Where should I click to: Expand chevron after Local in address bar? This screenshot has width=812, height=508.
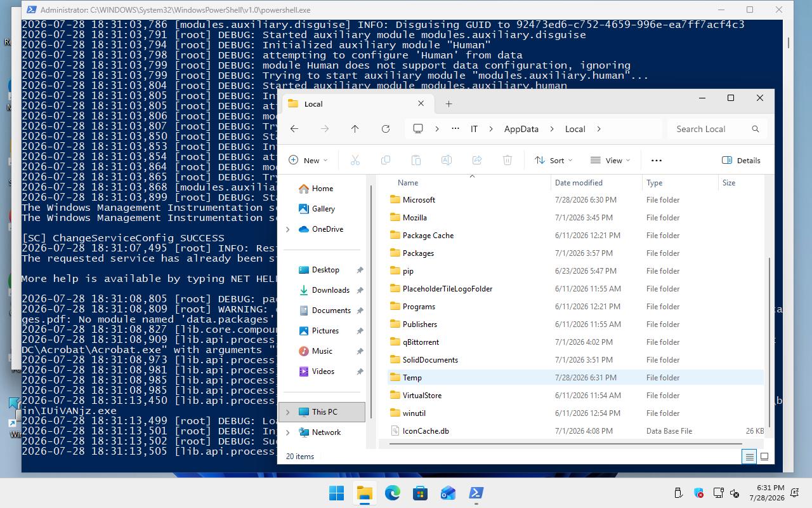(598, 129)
